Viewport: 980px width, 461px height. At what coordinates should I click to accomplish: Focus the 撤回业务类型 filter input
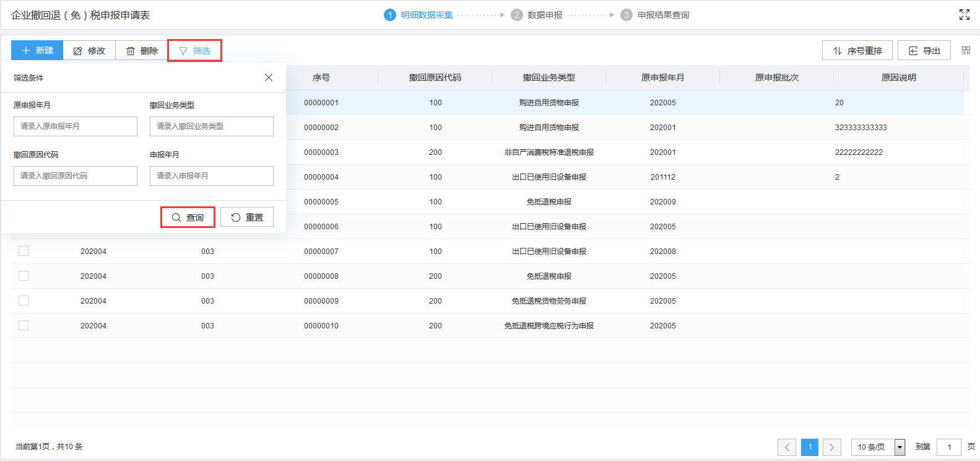(x=211, y=126)
